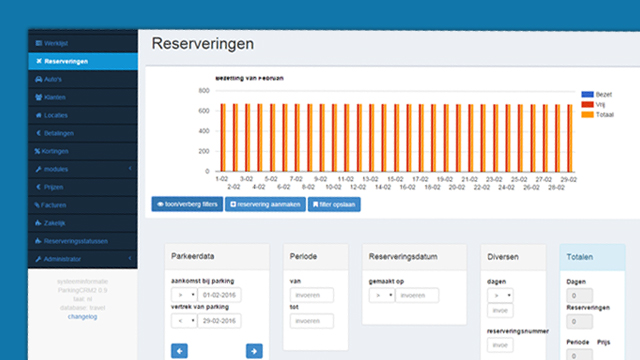
Task: Open Betalingen menu entry
Action: point(83,133)
